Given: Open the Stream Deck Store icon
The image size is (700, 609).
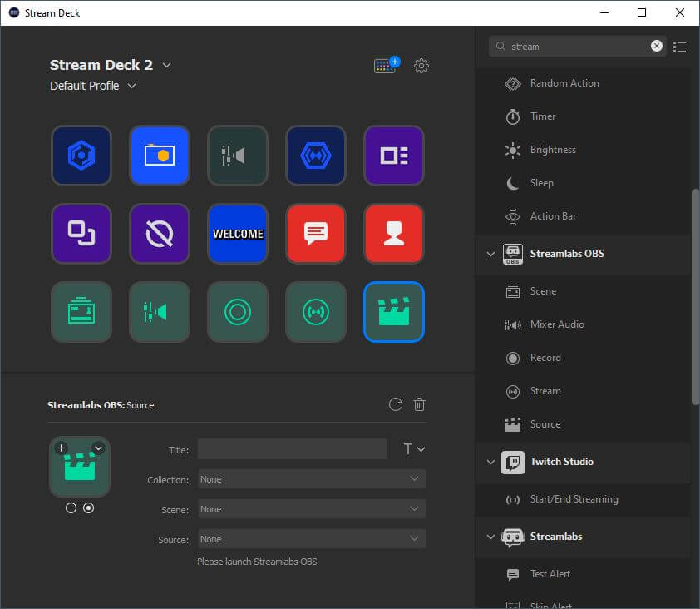Looking at the screenshot, I should coord(387,65).
